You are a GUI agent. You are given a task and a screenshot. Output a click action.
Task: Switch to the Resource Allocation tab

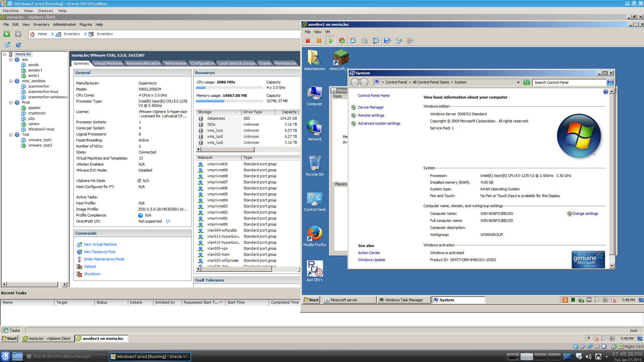point(144,63)
